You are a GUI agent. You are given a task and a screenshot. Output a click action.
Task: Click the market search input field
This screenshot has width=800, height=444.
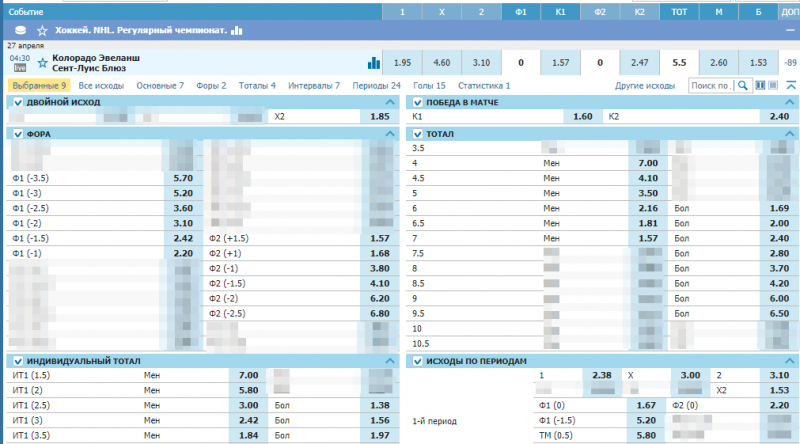click(711, 86)
